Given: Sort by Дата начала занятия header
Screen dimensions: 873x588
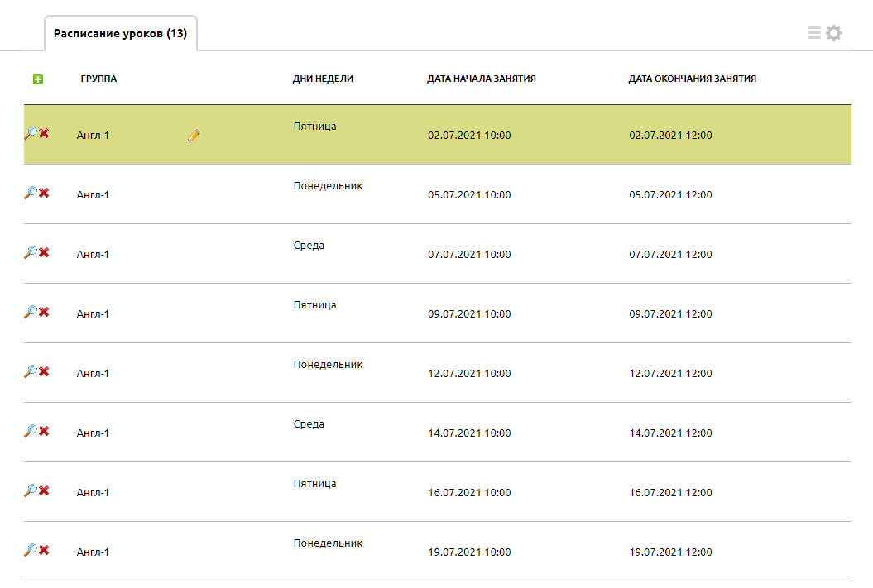Looking at the screenshot, I should pos(481,79).
